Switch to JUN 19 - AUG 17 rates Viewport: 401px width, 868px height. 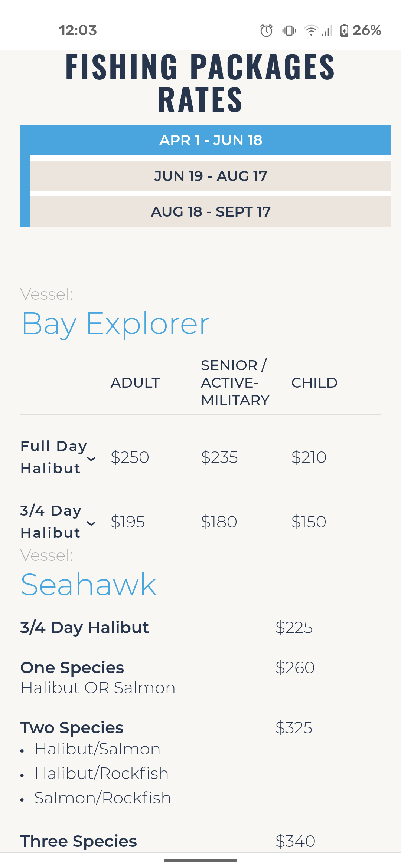(211, 176)
